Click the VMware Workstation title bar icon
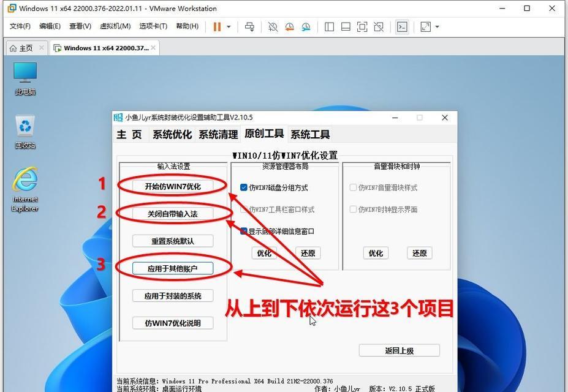Screen dimensions: 568x392 pos(12,8)
